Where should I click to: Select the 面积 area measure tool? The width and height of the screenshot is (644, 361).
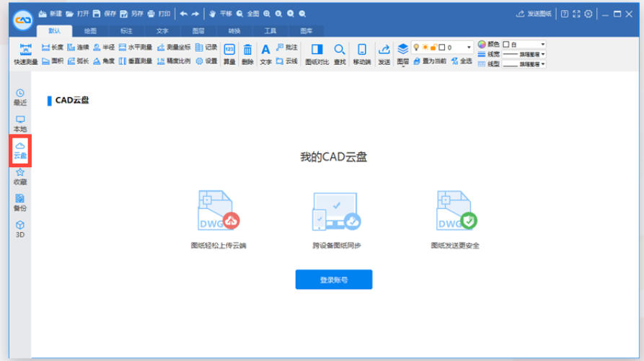coord(52,61)
